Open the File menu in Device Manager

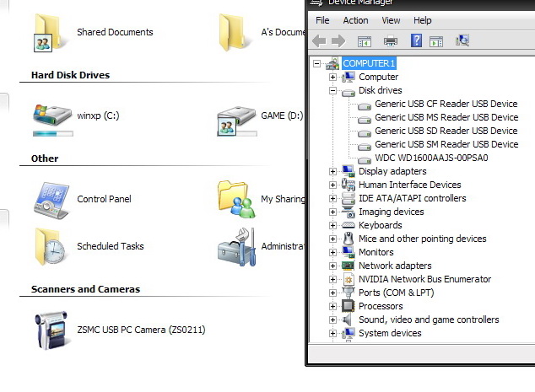[322, 20]
